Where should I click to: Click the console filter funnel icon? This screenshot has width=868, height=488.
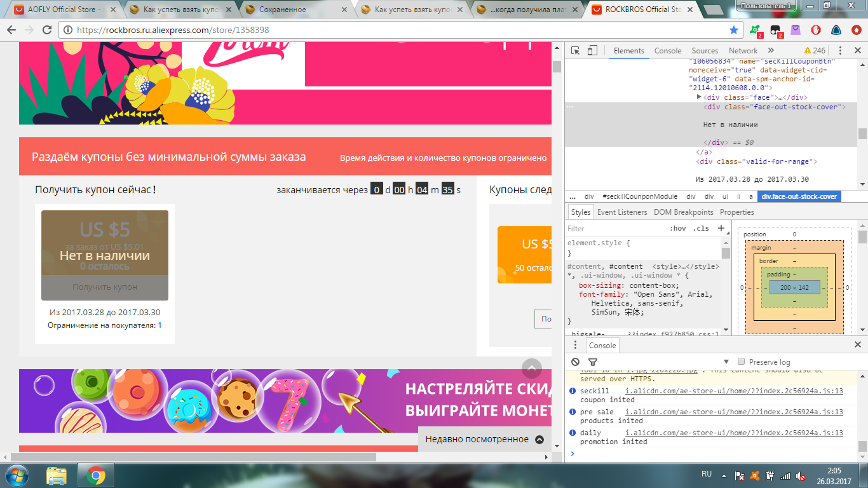593,362
